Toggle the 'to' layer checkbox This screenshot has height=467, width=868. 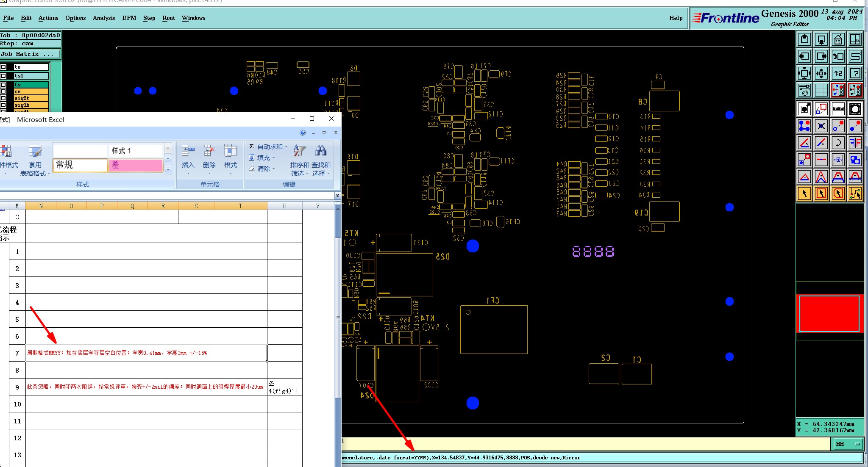[3, 67]
